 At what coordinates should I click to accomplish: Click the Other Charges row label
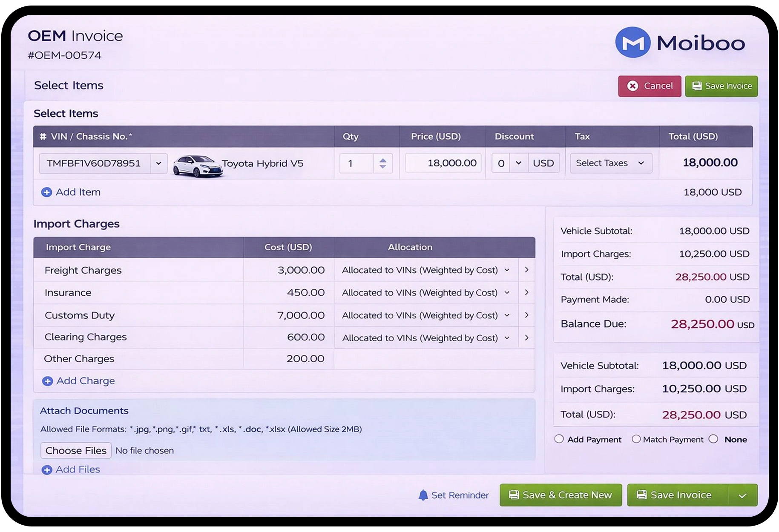click(79, 359)
